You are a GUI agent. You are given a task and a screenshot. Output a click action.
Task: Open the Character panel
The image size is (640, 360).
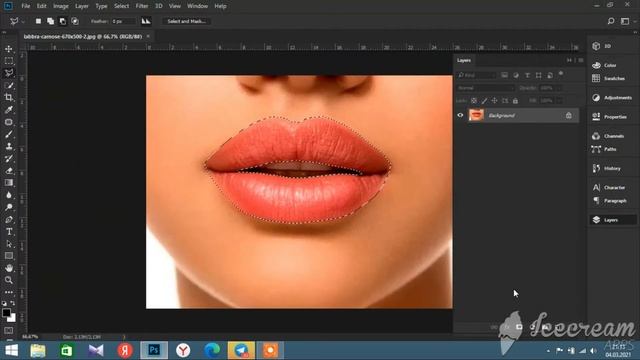click(x=609, y=187)
